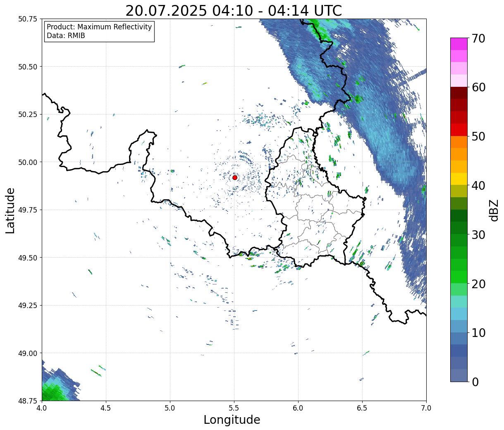The height and width of the screenshot is (430, 504).
Task: Click the longitude tick label 6.5
Action: click(362, 408)
